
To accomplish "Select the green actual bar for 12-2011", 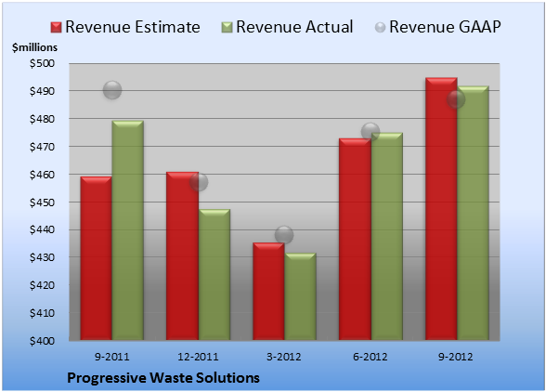I will pos(214,275).
